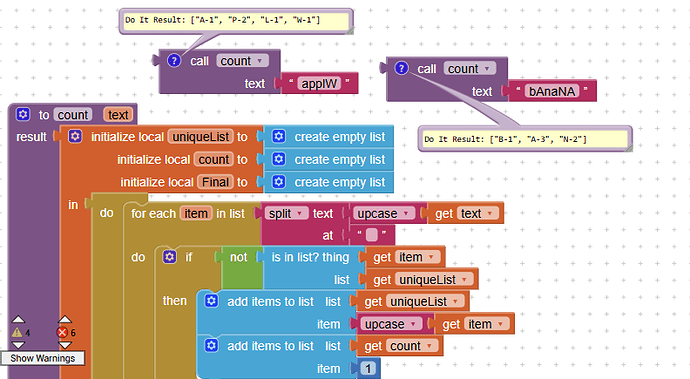690x379 pixels.
Task: Click the help icon on the appIW call block
Action: tap(174, 61)
